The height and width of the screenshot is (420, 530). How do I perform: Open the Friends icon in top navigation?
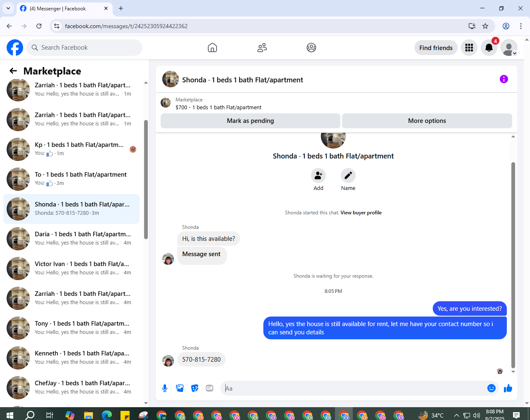click(262, 48)
